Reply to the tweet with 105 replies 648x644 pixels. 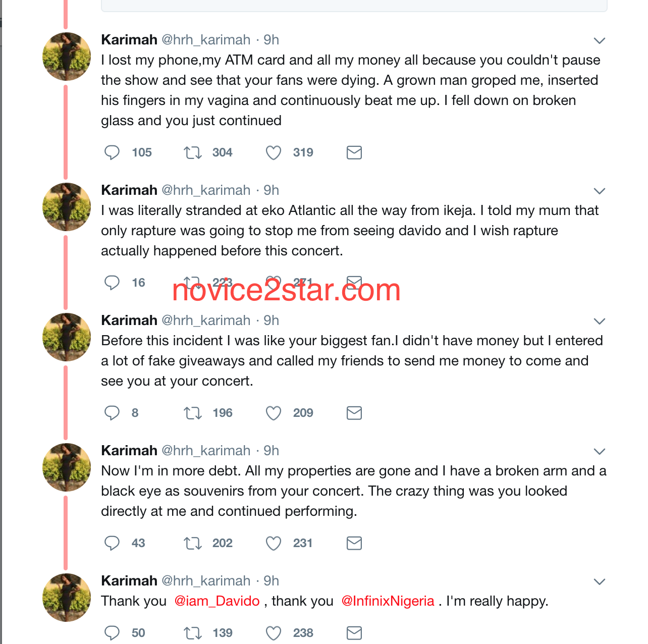click(x=112, y=152)
